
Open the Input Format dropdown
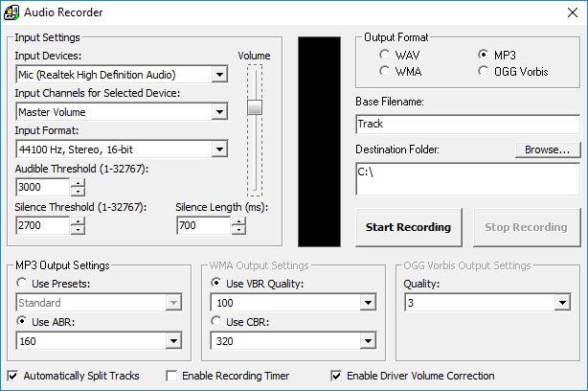[219, 149]
